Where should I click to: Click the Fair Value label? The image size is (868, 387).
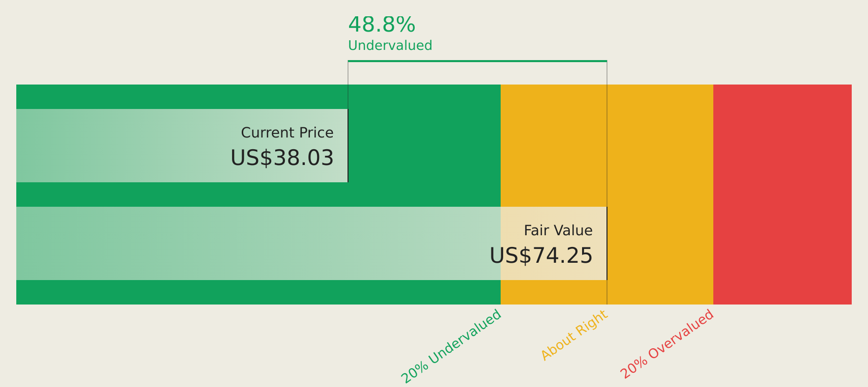point(558,231)
